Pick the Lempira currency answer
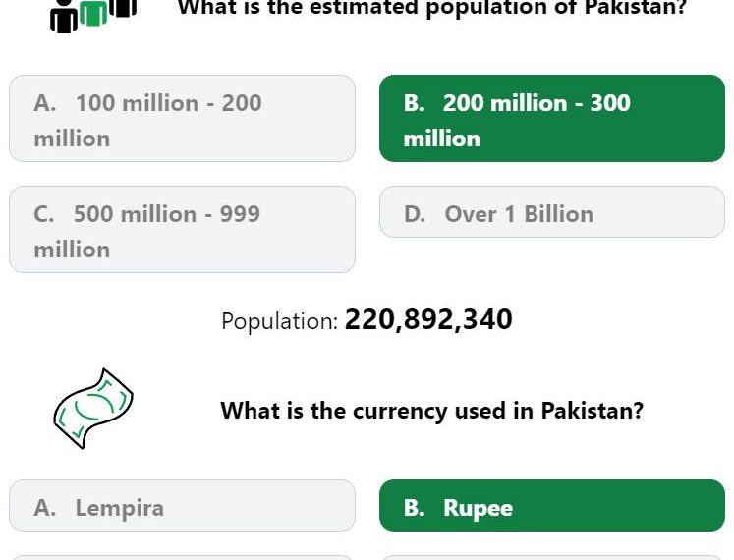This screenshot has height=560, width=734. [182, 506]
